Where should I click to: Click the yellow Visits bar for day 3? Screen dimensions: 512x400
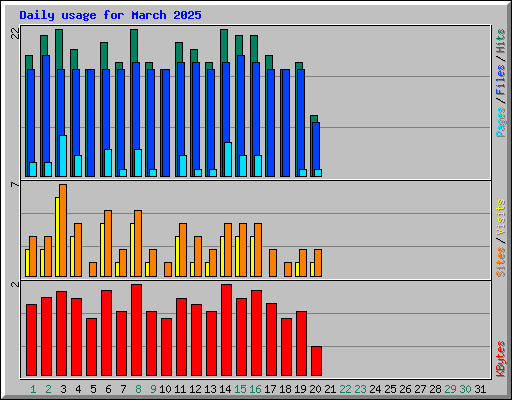coord(57,237)
